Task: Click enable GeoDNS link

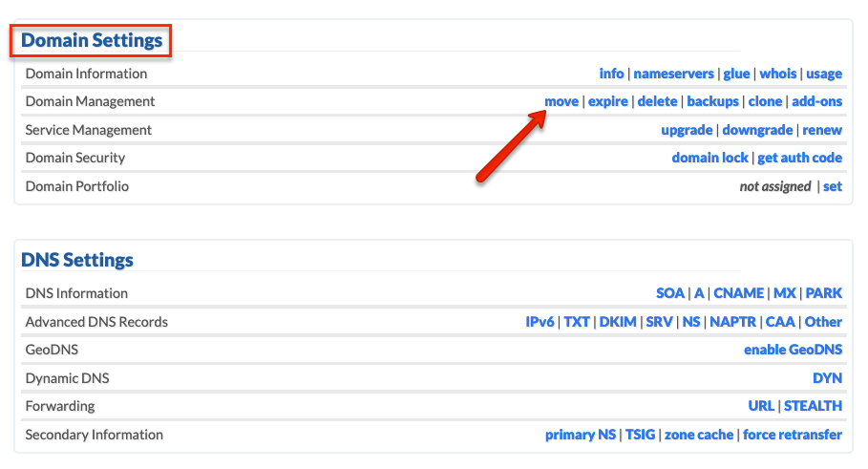Action: click(x=793, y=350)
